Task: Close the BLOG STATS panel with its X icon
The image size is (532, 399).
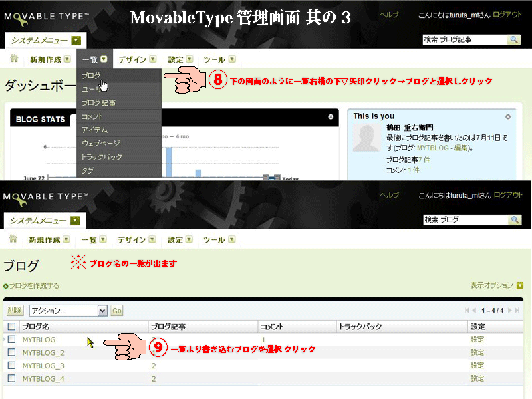Action: pos(330,117)
